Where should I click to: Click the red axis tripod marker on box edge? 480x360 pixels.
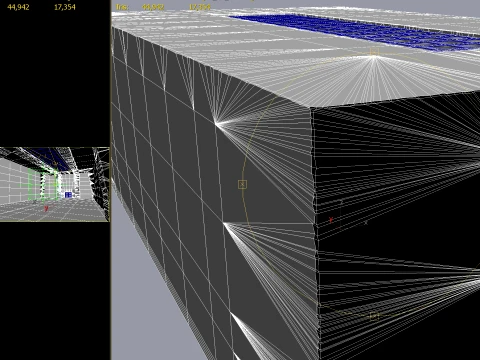[x=331, y=220]
